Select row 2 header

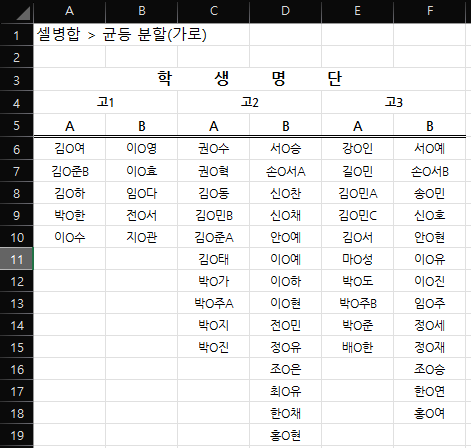pyautogui.click(x=17, y=57)
